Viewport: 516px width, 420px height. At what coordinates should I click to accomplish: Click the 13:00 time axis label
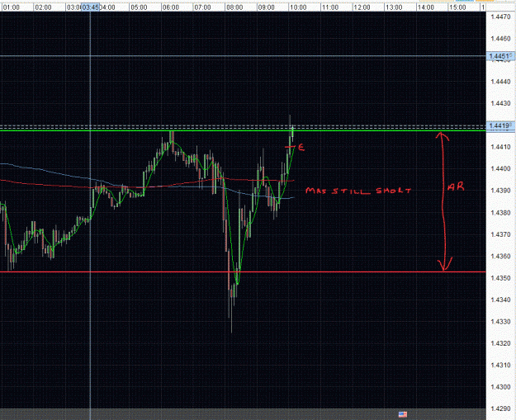click(395, 7)
